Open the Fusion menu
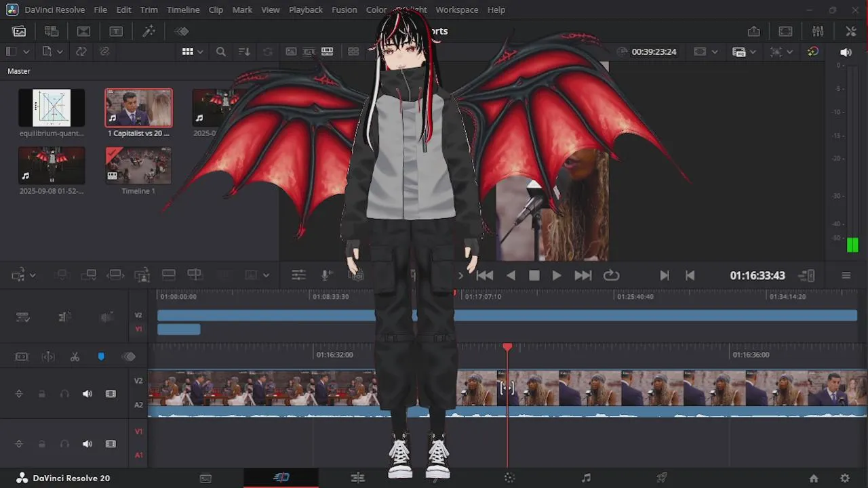This screenshot has width=868, height=488. (344, 10)
